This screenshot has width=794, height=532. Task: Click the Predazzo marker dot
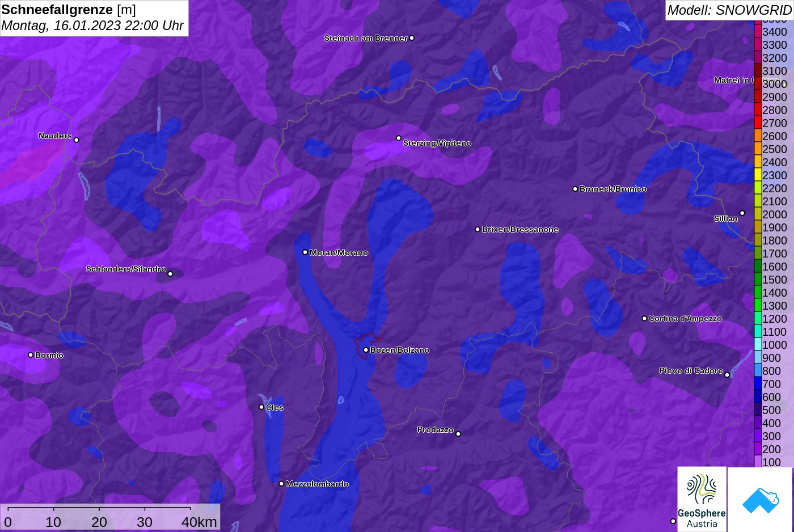(x=458, y=434)
